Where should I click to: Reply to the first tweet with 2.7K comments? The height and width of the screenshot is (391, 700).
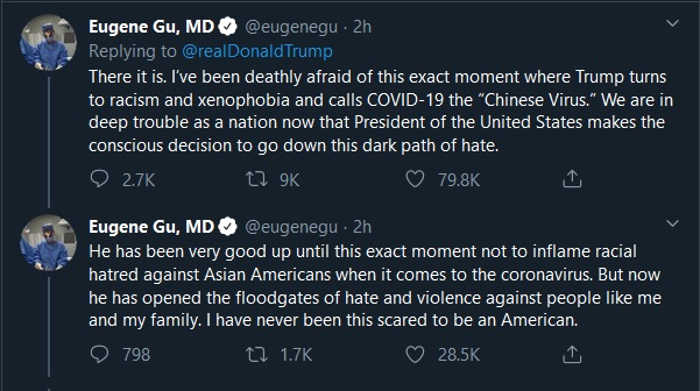[x=99, y=179]
